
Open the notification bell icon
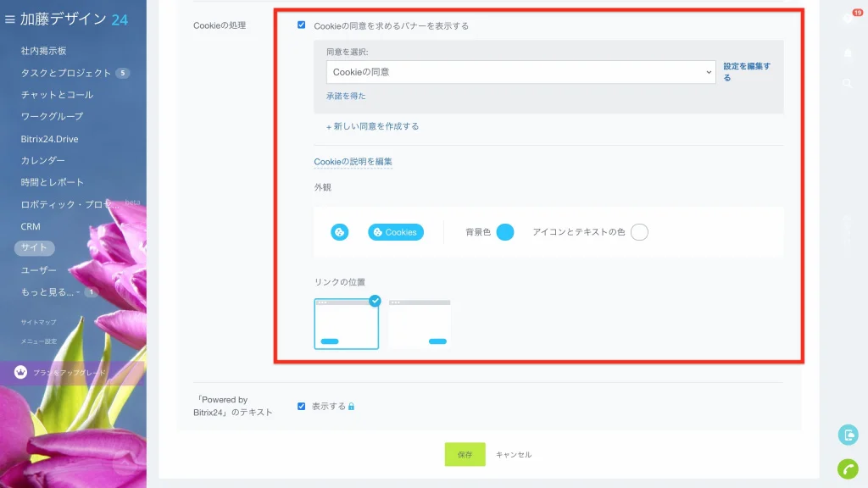point(848,53)
